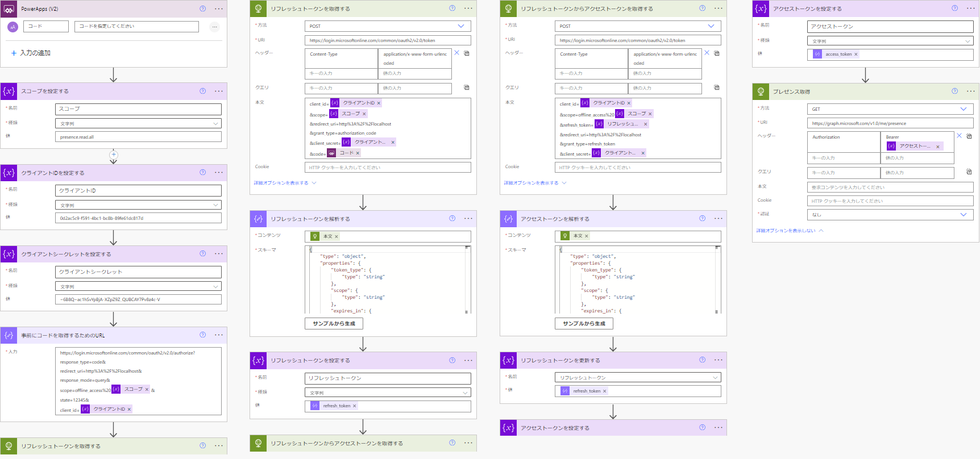Image resolution: width=980 pixels, height=459 pixels.
Task: Open 種類 dropdown in top アクセストークンを設定する card
Action: pyautogui.click(x=890, y=41)
